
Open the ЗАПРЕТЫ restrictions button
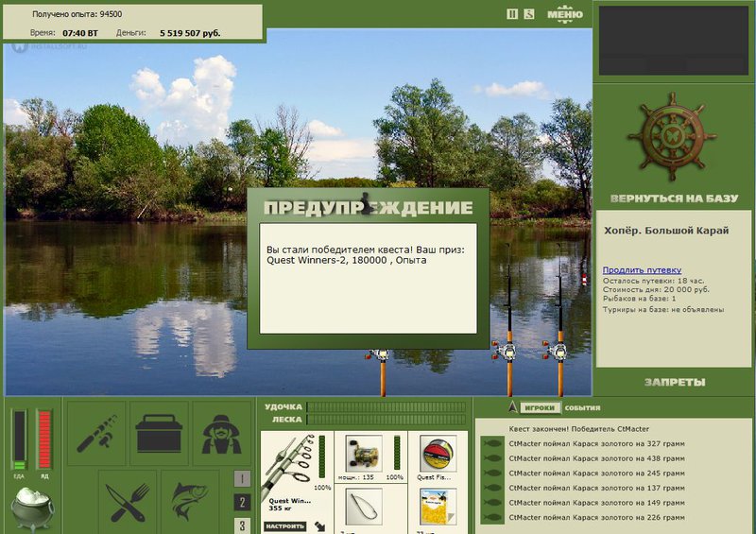click(675, 382)
